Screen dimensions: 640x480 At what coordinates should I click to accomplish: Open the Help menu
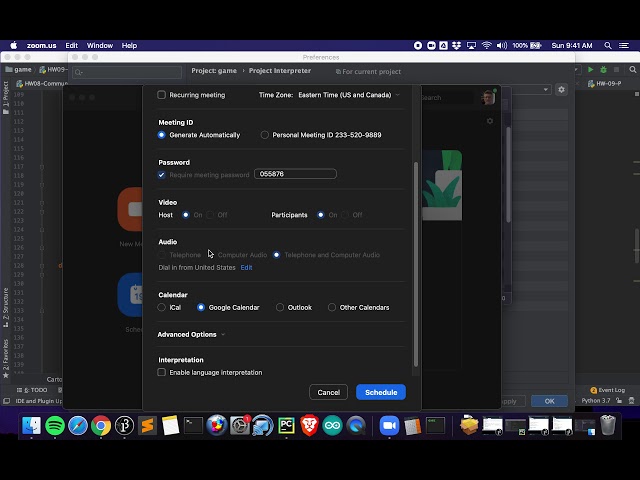click(x=129, y=45)
